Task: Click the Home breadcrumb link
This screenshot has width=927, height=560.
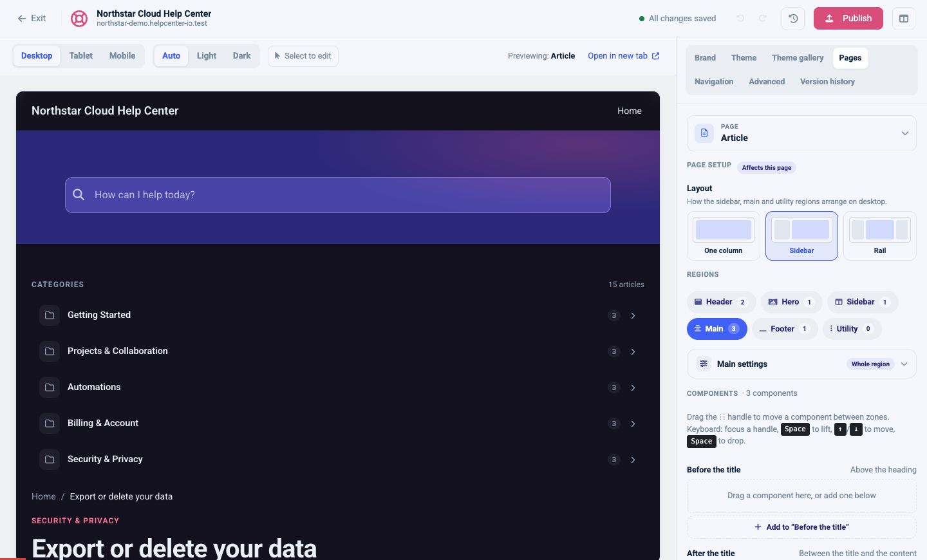Action: pyautogui.click(x=44, y=496)
